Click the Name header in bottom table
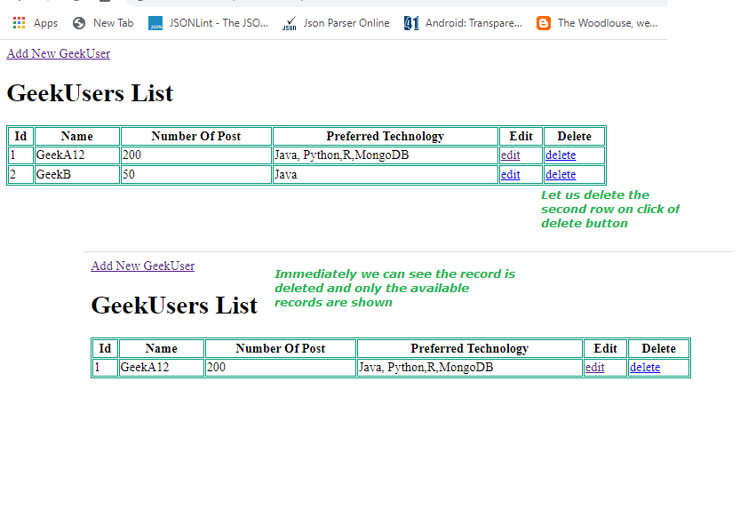756x532 pixels. [161, 348]
